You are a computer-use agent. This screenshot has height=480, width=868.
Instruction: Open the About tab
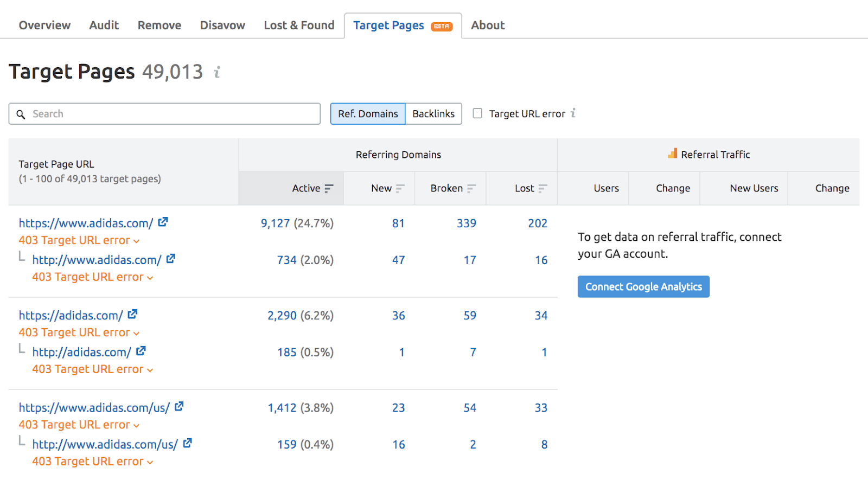[x=488, y=25]
